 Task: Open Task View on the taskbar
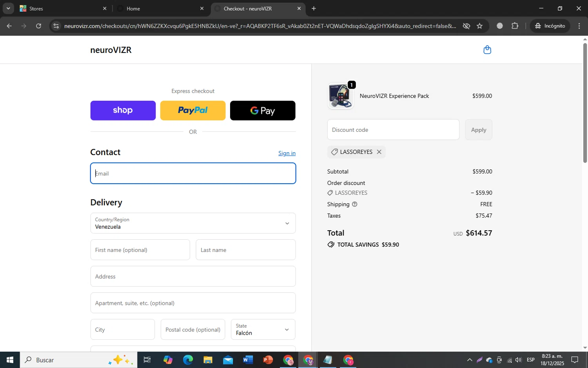[147, 360]
